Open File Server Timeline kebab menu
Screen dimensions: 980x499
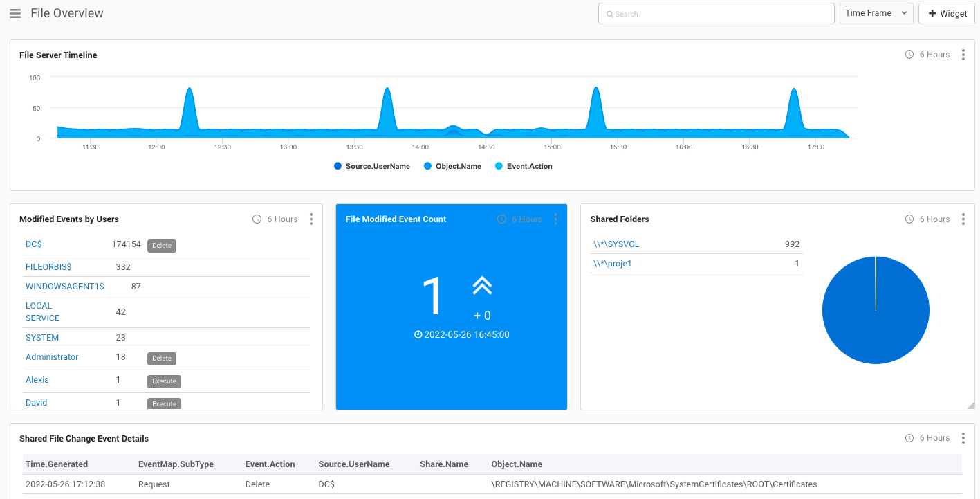[963, 55]
